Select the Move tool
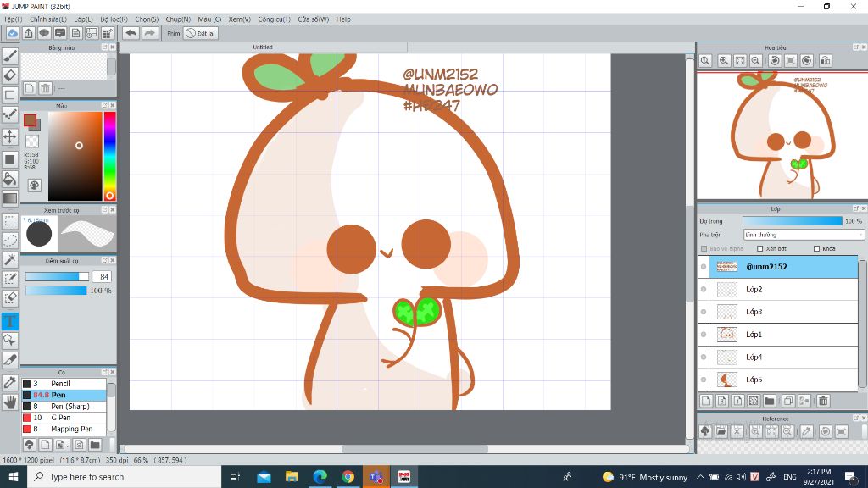Image resolution: width=868 pixels, height=488 pixels. (10, 136)
